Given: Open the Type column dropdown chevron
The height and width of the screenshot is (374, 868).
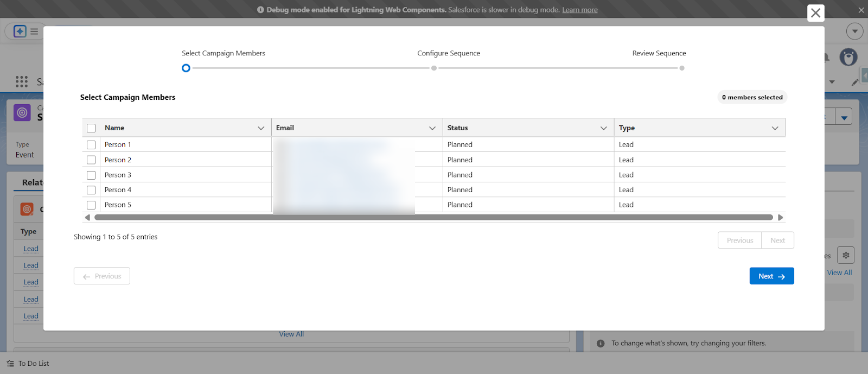Looking at the screenshot, I should pos(775,128).
